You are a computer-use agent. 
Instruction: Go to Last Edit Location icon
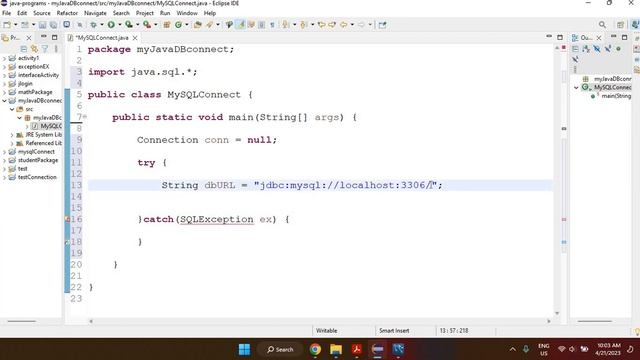pos(321,25)
